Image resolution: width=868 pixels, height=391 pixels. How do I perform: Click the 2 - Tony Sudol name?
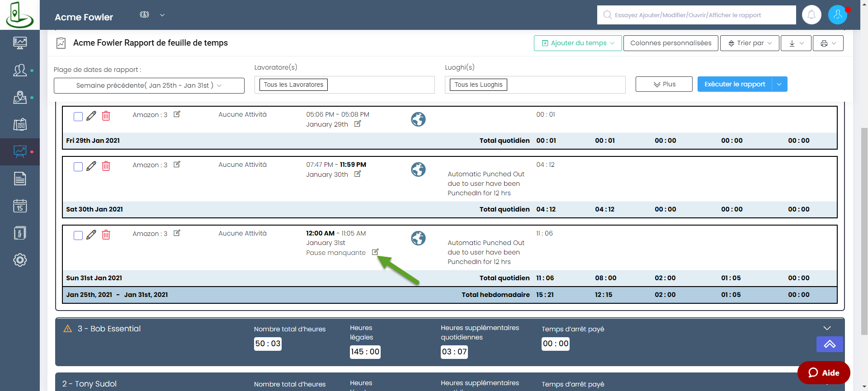click(90, 384)
